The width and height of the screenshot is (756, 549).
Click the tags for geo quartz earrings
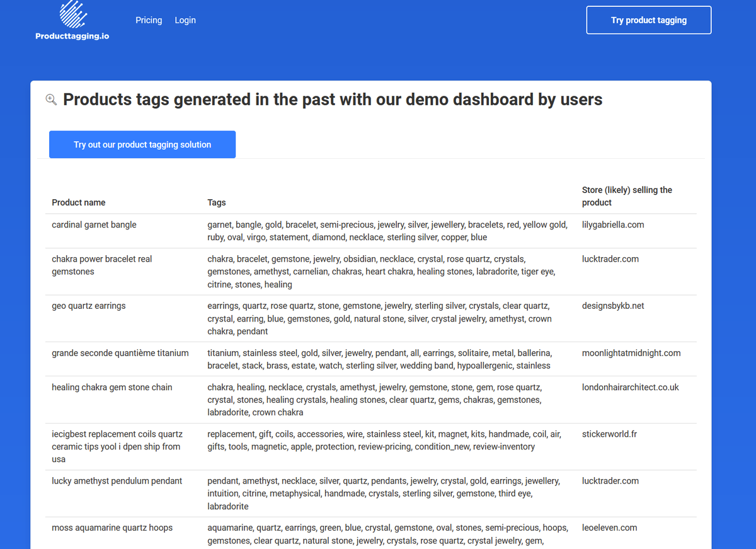[x=379, y=318]
